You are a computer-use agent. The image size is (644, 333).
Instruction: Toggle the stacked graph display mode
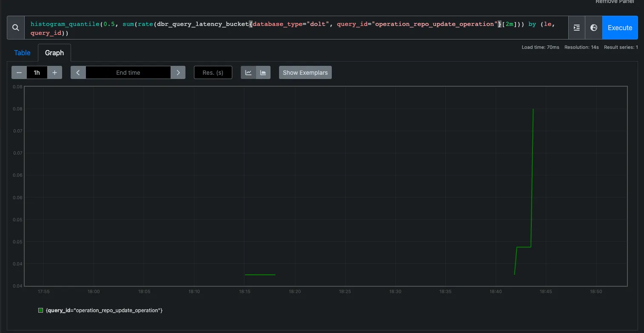(x=263, y=72)
